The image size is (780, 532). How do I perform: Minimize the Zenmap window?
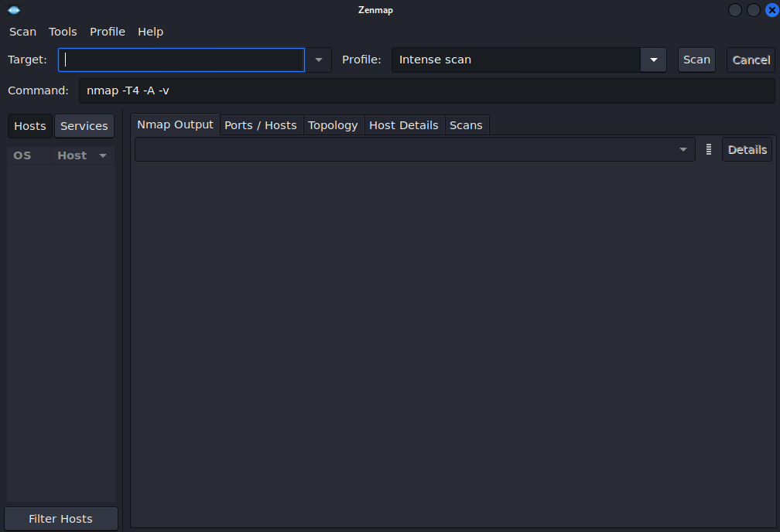point(735,10)
